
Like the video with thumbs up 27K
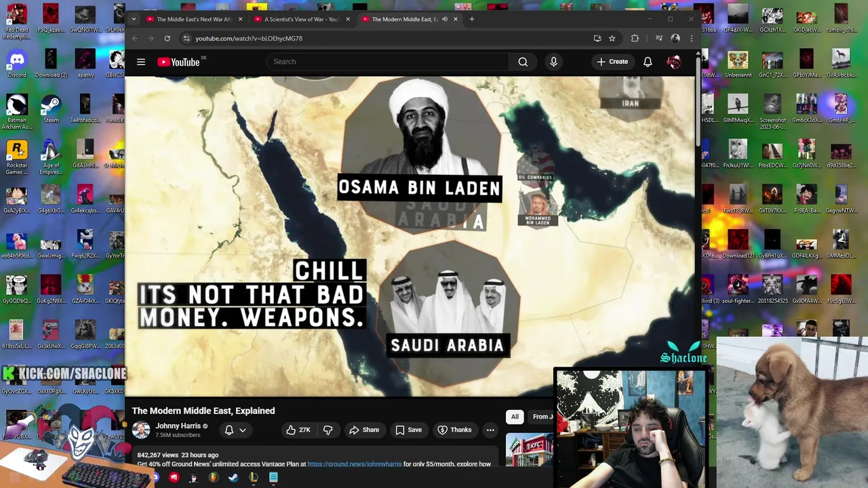[x=298, y=430]
